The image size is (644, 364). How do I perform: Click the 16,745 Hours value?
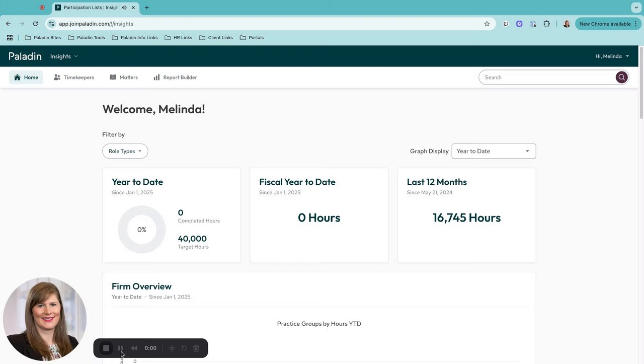coord(466,217)
